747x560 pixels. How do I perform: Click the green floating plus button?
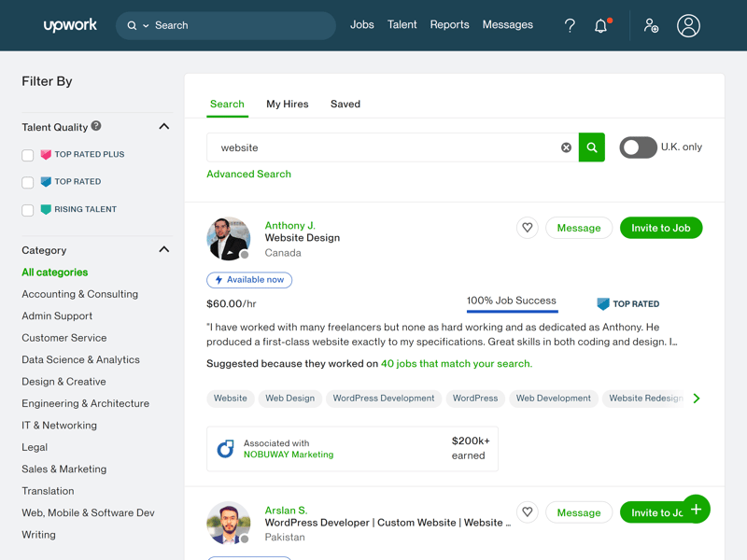[x=696, y=509]
